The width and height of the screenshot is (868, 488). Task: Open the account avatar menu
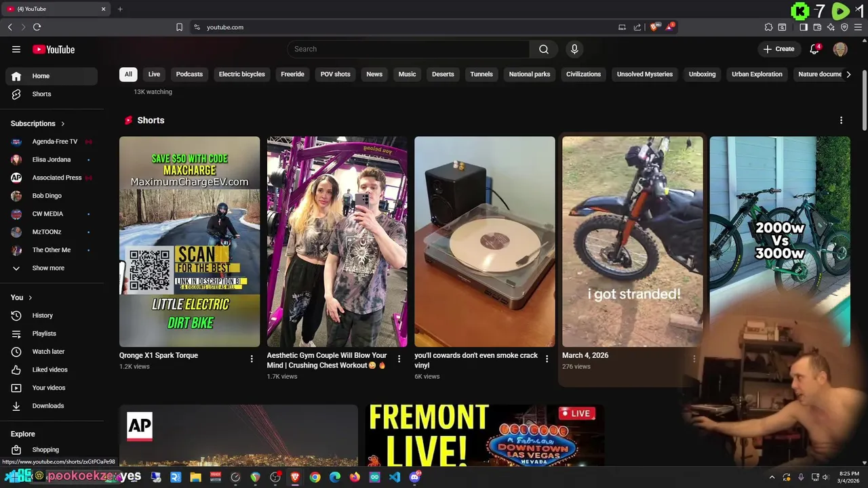(x=840, y=49)
